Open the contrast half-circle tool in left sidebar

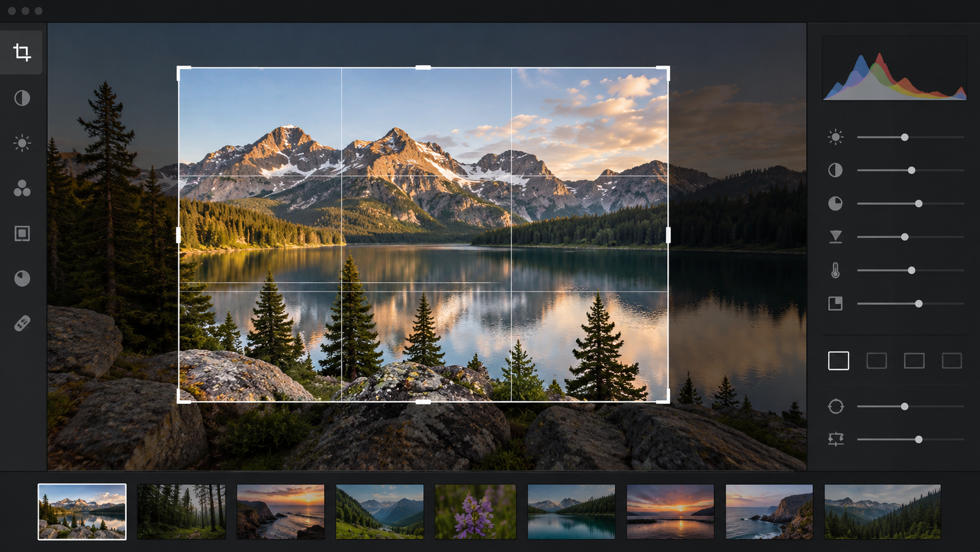[x=22, y=98]
